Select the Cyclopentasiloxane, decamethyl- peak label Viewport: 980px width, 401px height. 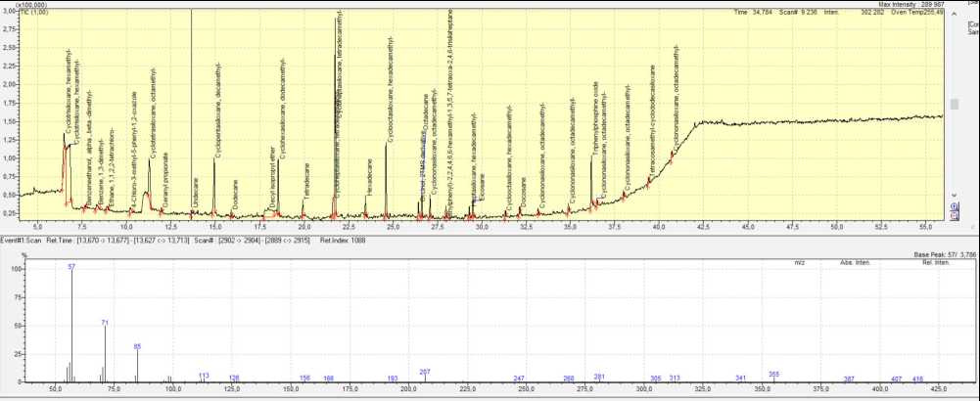click(218, 108)
